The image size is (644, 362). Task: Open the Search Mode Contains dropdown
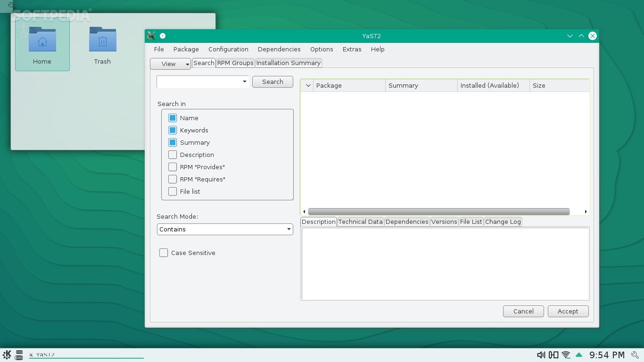225,229
